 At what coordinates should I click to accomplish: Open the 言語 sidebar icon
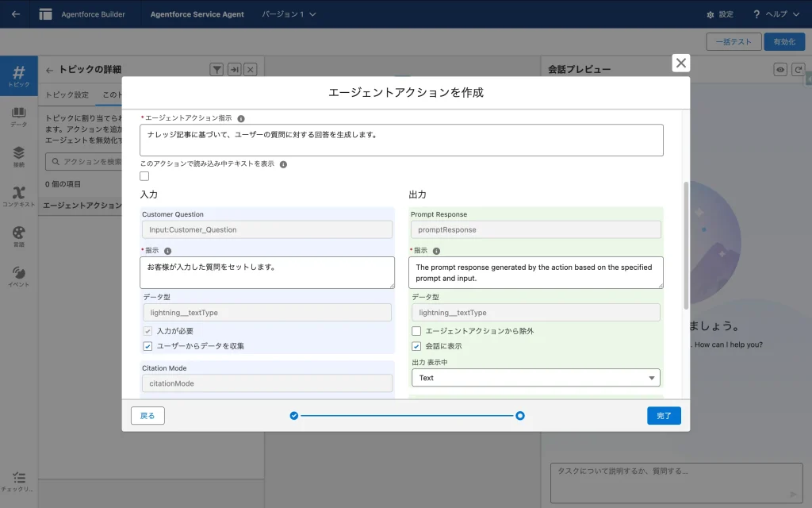[18, 236]
